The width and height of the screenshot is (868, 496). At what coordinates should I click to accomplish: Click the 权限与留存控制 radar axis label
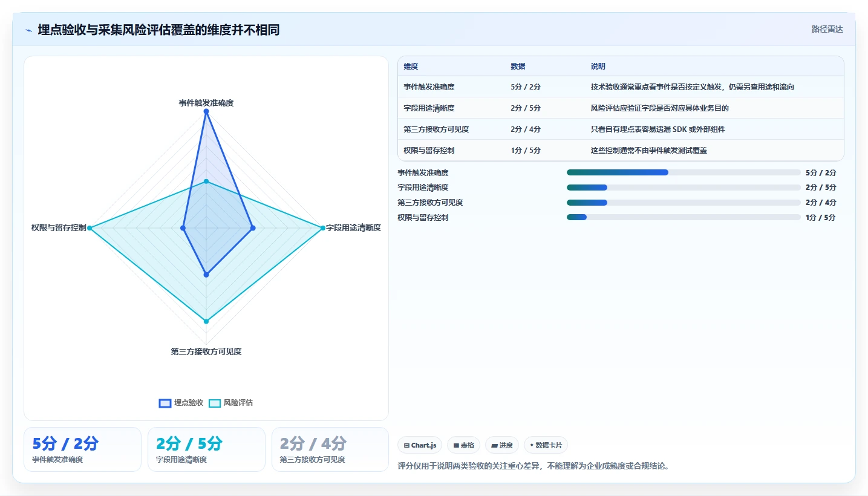click(x=59, y=228)
